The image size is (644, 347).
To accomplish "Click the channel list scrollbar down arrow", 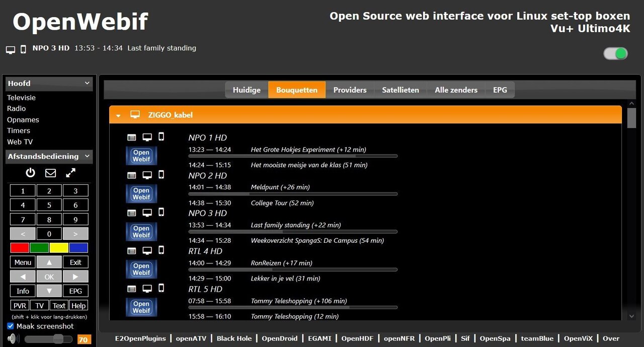I will [632, 316].
